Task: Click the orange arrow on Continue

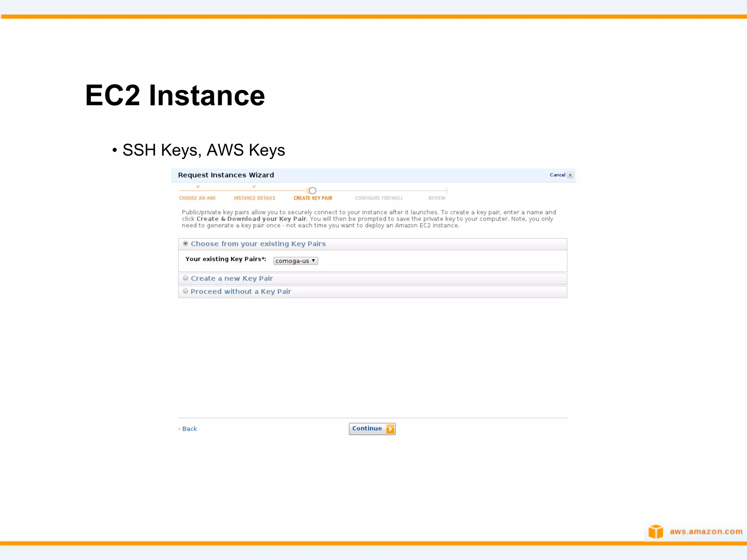Action: coord(390,429)
